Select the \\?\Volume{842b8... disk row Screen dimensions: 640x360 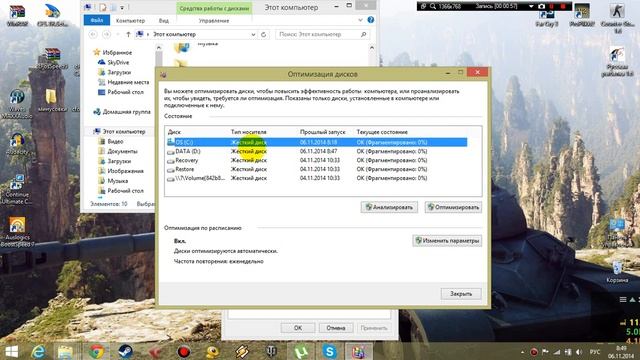pos(317,178)
